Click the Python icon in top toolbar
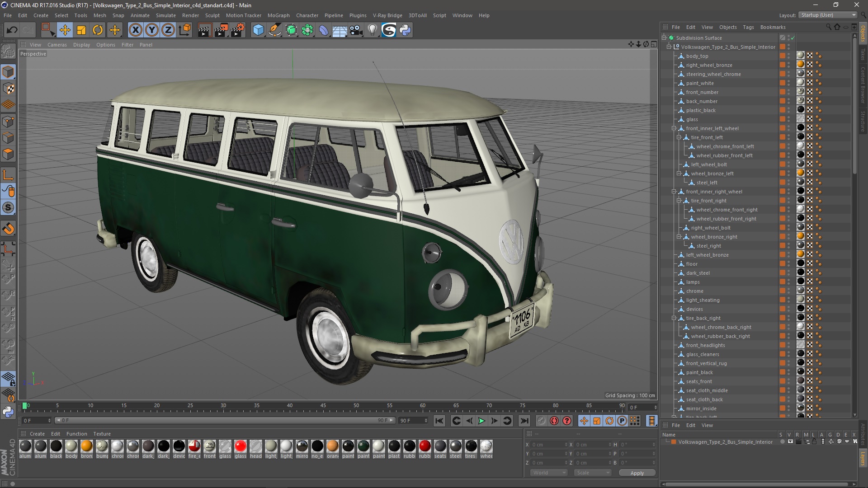Viewport: 868px width, 488px height. coord(405,30)
